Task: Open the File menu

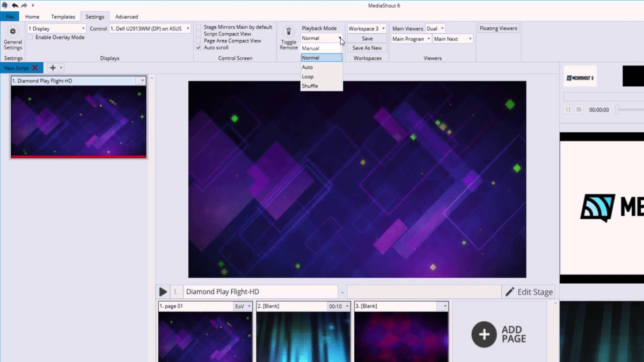Action: [9, 17]
